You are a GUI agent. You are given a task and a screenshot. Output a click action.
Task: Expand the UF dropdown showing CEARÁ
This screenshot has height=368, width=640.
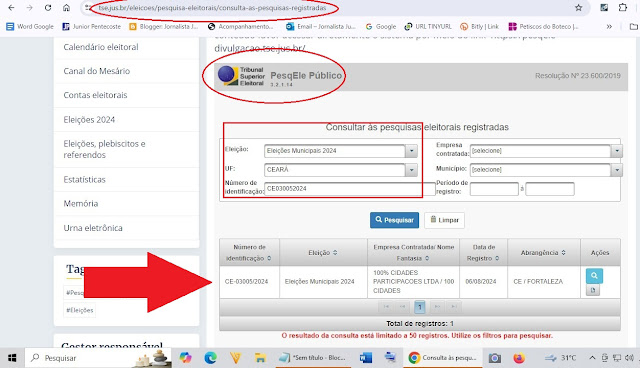[x=411, y=170]
